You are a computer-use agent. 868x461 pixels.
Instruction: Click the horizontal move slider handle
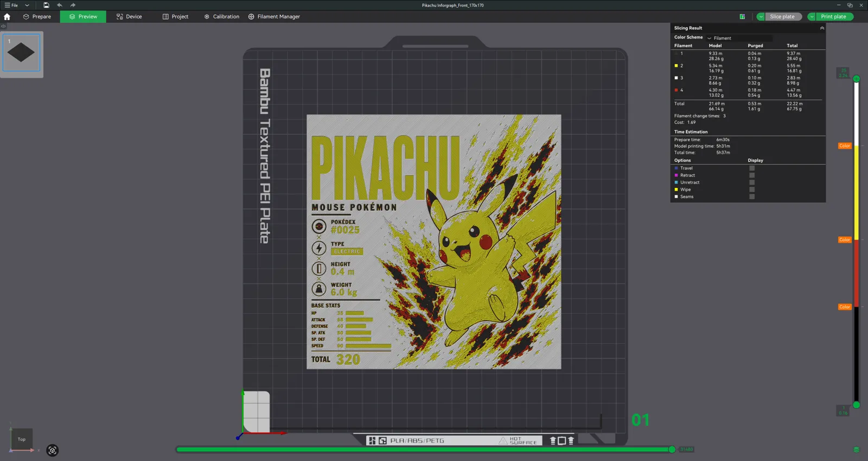[672, 450]
